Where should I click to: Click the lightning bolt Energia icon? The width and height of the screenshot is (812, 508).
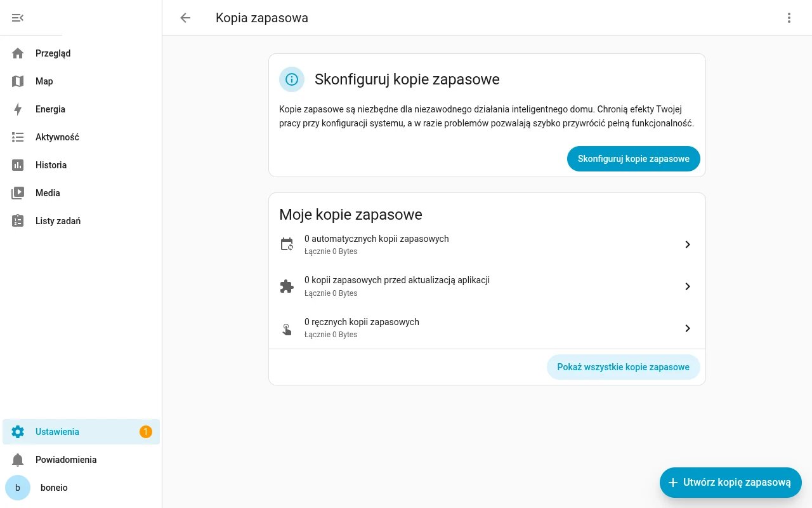coord(18,109)
